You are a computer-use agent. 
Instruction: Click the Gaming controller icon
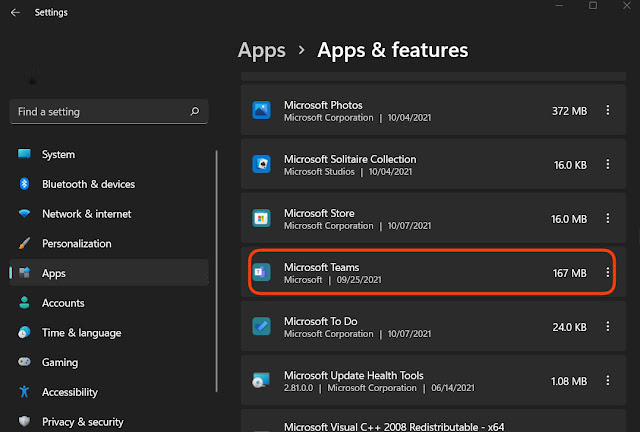point(24,362)
